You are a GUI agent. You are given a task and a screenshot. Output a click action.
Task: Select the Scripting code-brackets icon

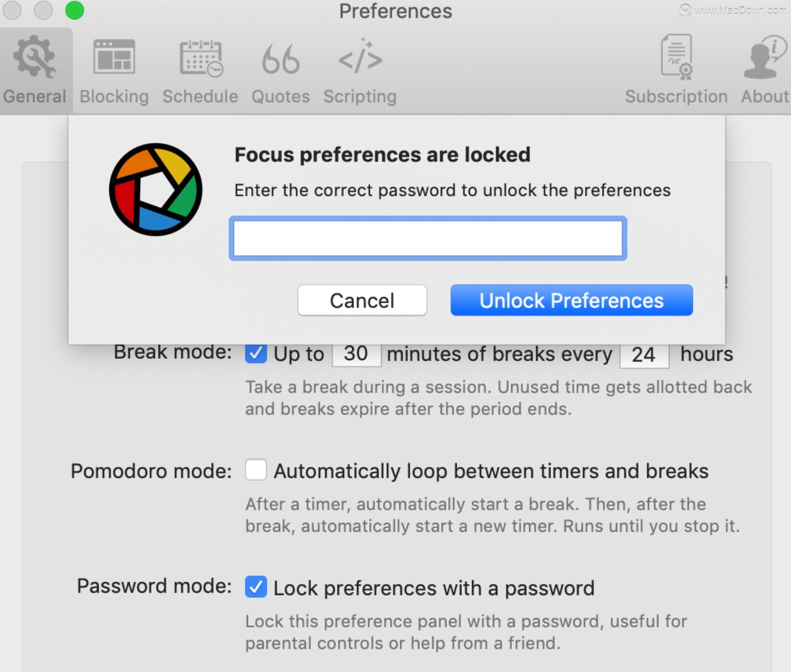point(360,56)
